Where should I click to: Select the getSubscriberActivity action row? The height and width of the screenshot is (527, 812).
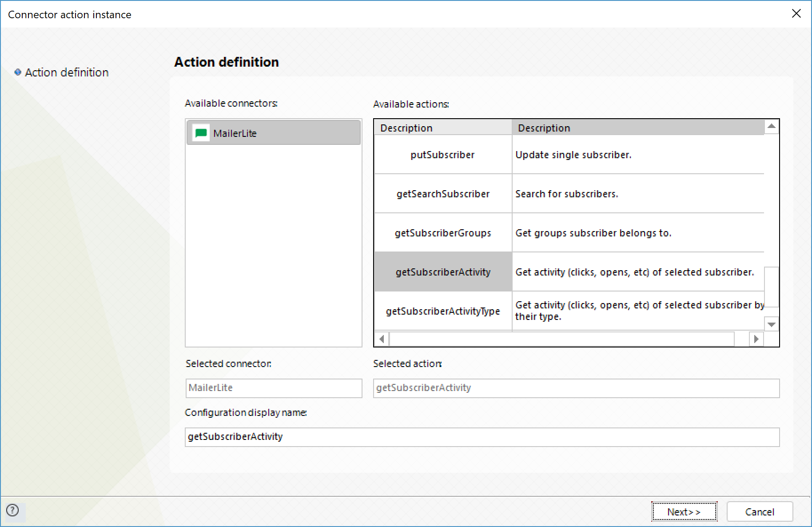[x=443, y=272]
